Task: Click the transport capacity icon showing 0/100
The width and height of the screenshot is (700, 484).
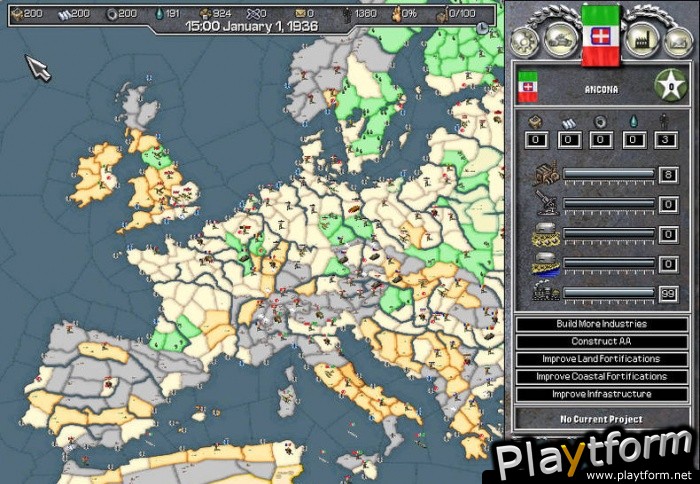Action: pyautogui.click(x=442, y=15)
